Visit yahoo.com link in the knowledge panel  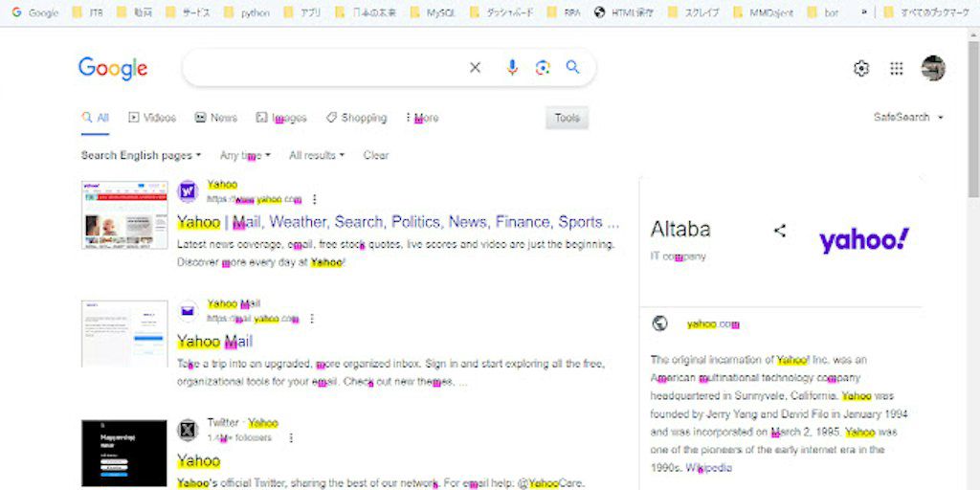coord(713,323)
